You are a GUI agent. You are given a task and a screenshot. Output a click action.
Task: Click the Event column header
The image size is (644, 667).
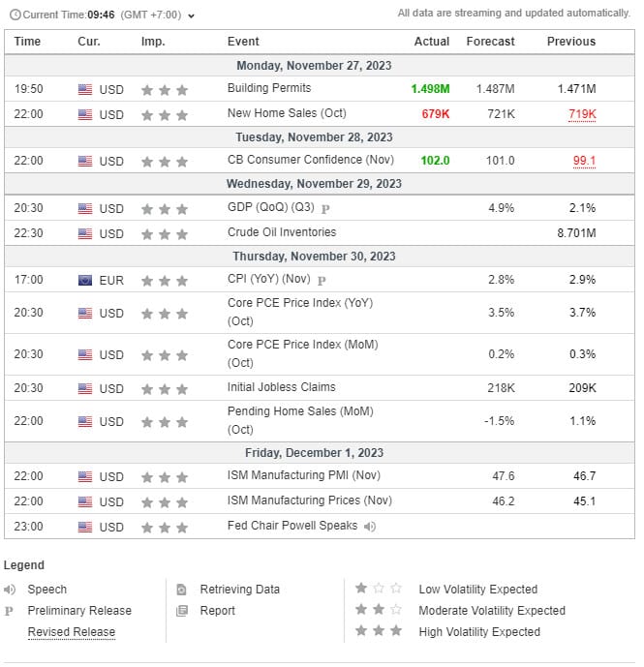tap(243, 42)
